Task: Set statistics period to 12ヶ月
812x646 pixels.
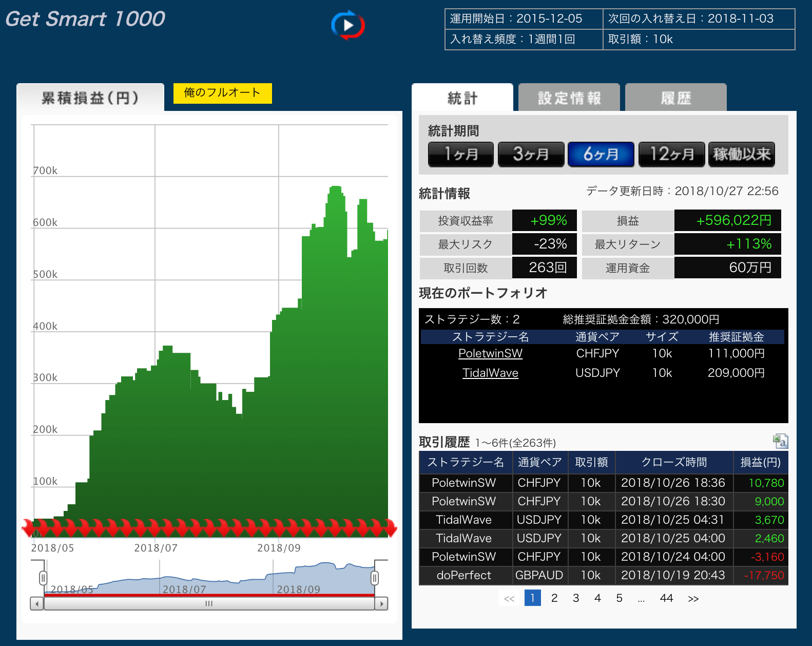Action: click(671, 154)
